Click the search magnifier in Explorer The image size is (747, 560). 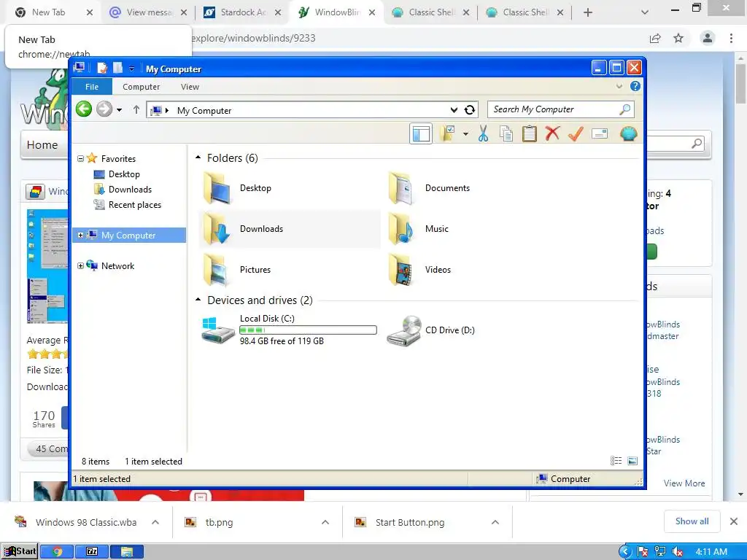[624, 109]
